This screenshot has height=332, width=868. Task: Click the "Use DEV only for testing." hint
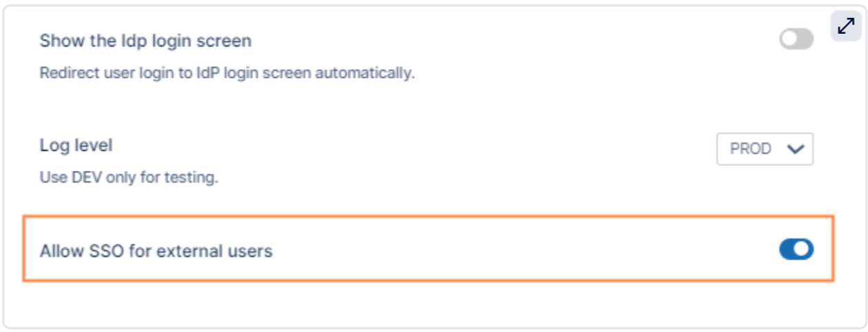(129, 178)
